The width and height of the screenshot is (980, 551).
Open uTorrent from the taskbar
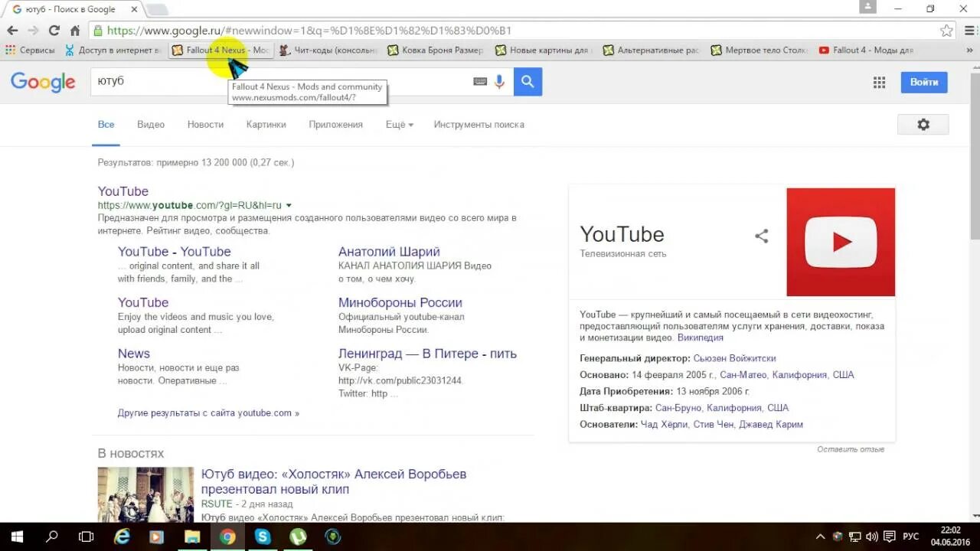pos(298,537)
